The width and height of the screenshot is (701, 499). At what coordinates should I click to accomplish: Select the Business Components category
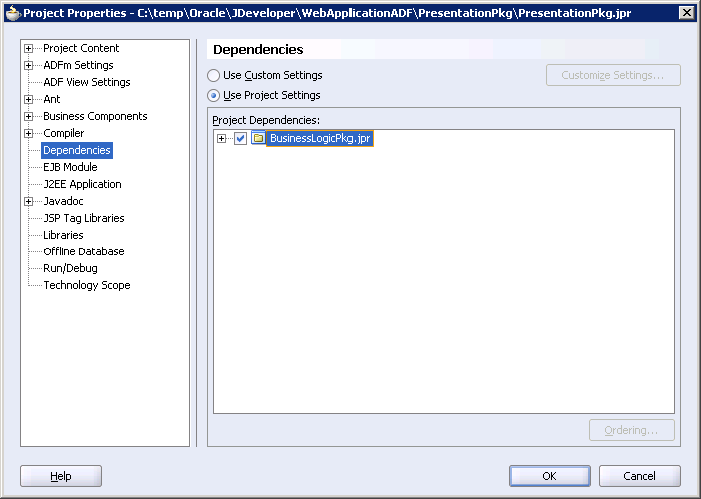[x=95, y=116]
